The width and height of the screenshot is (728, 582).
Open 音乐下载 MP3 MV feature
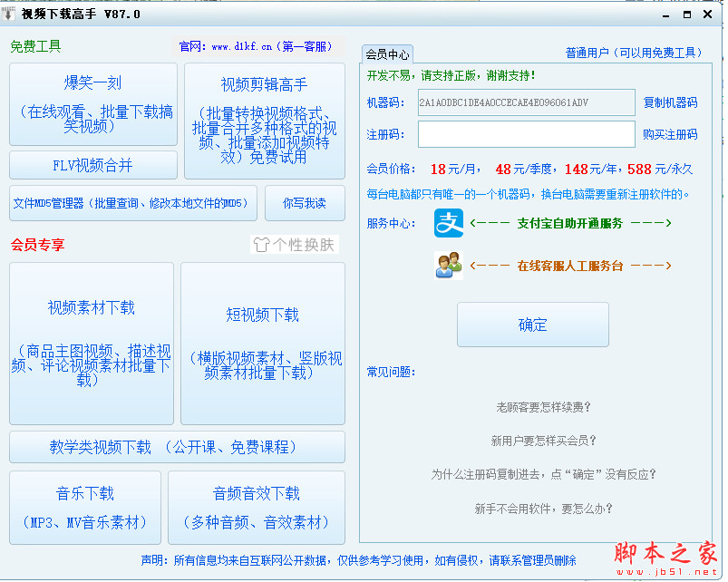pos(85,508)
